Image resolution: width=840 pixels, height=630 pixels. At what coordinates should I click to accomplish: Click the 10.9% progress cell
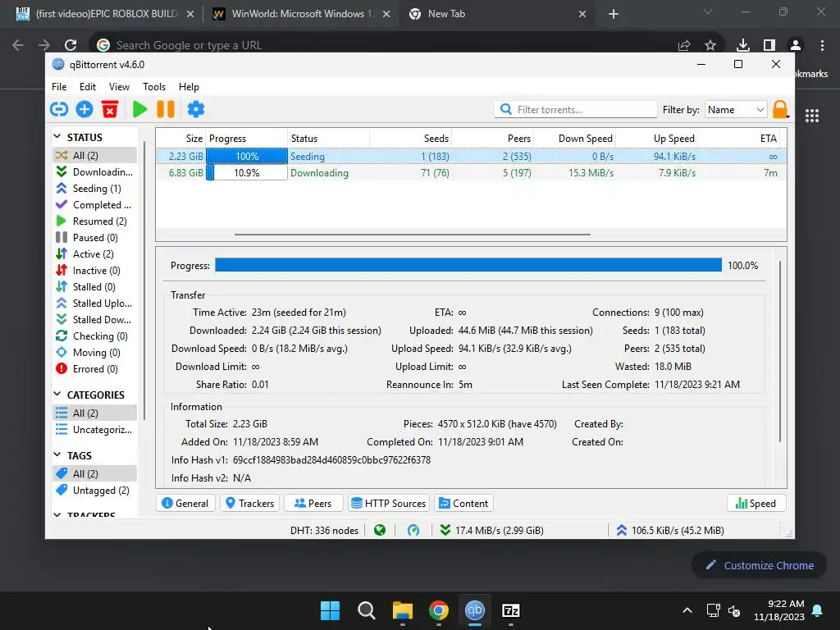[246, 173]
